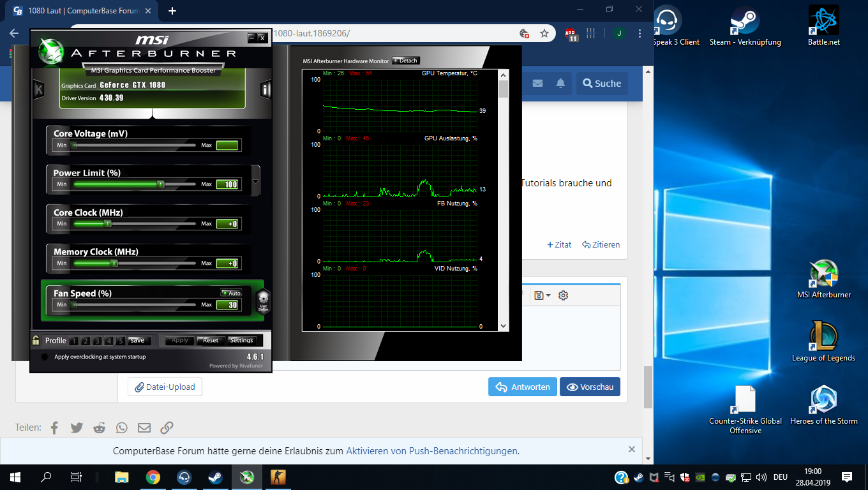Share via the email envelope icon
Viewport: 868px width, 490px height.
pyautogui.click(x=144, y=427)
